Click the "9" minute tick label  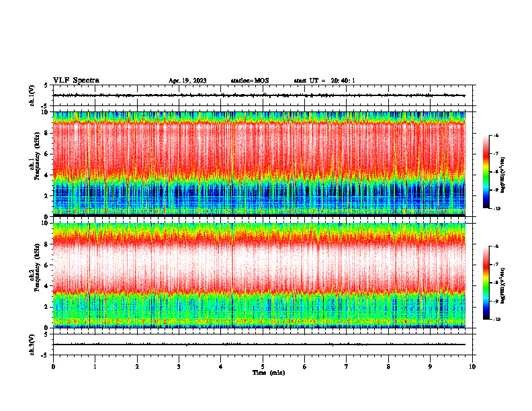[x=430, y=367]
